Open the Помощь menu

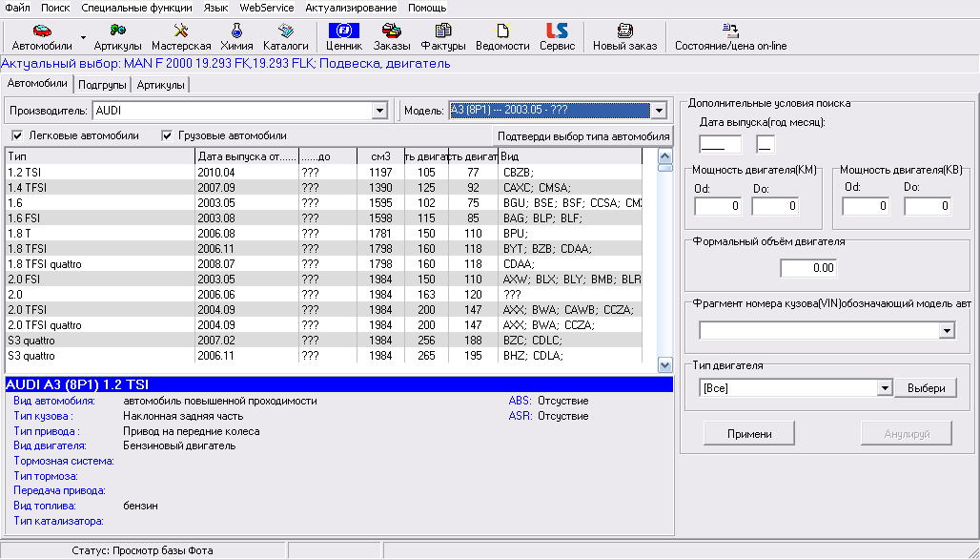[x=427, y=9]
